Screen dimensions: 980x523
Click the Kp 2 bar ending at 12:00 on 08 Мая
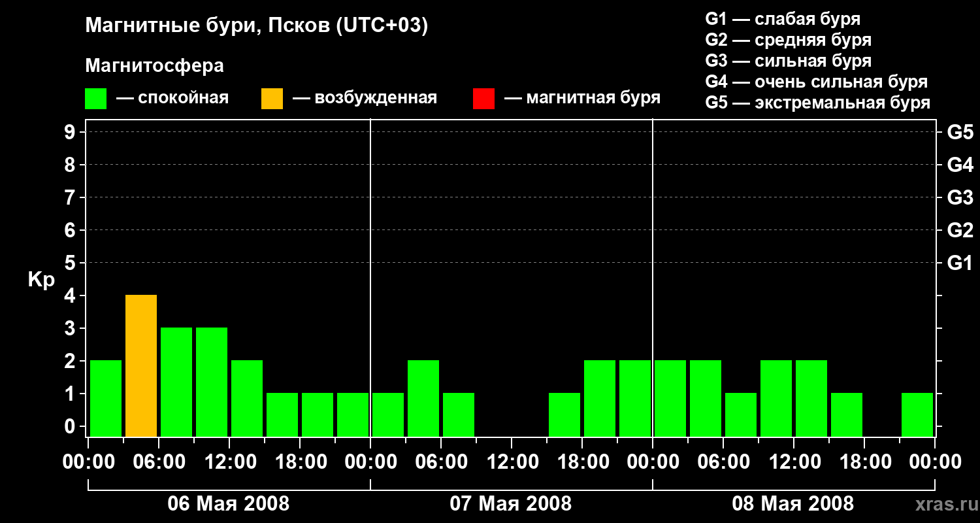(x=776, y=399)
